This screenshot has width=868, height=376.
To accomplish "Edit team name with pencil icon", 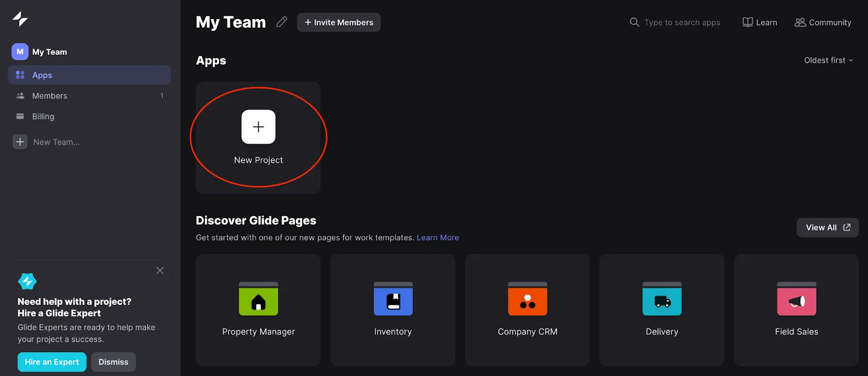I will (x=282, y=22).
